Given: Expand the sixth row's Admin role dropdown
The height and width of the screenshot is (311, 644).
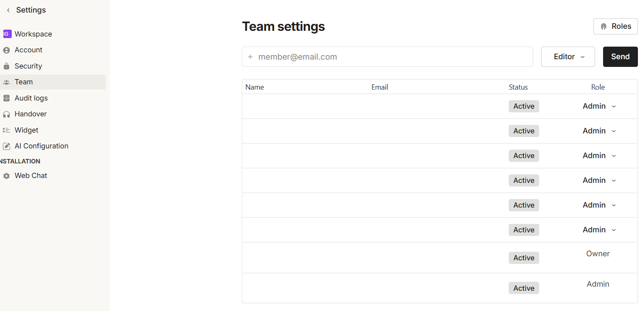Looking at the screenshot, I should pyautogui.click(x=599, y=230).
